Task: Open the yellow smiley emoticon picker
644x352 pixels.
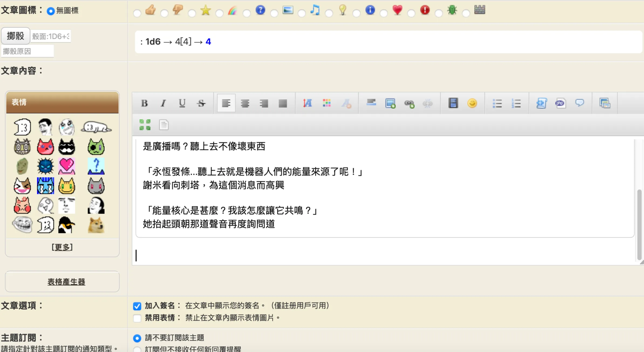Action: pos(472,103)
